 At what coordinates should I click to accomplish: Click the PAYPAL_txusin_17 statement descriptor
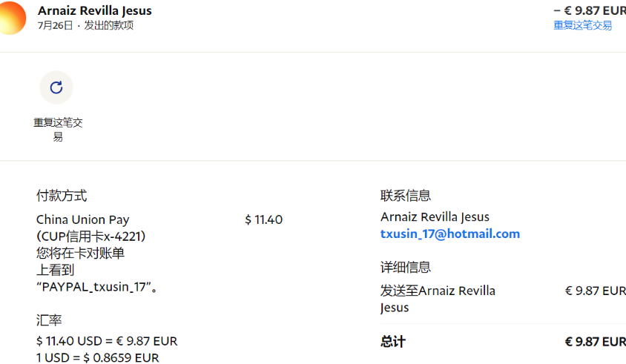96,288
